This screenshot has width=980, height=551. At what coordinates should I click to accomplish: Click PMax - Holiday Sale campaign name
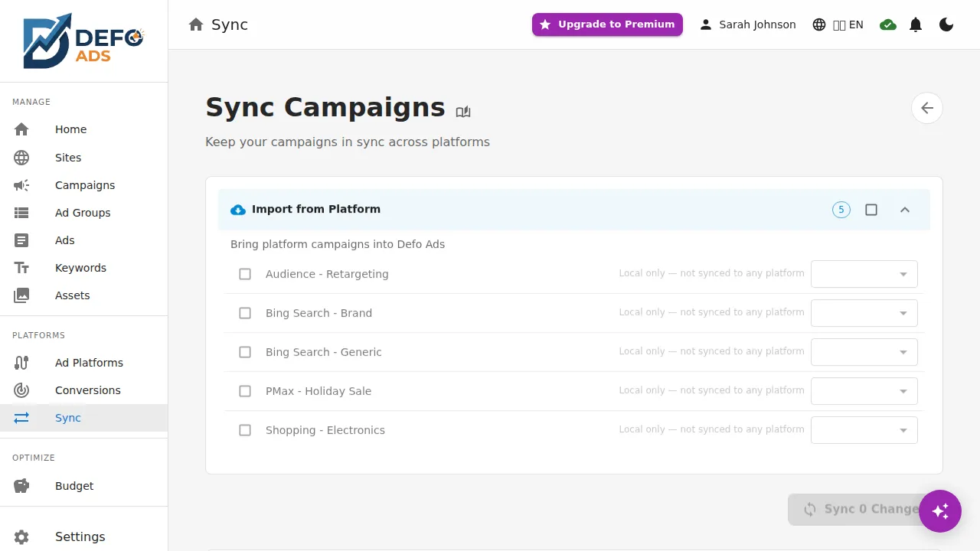[x=318, y=391]
